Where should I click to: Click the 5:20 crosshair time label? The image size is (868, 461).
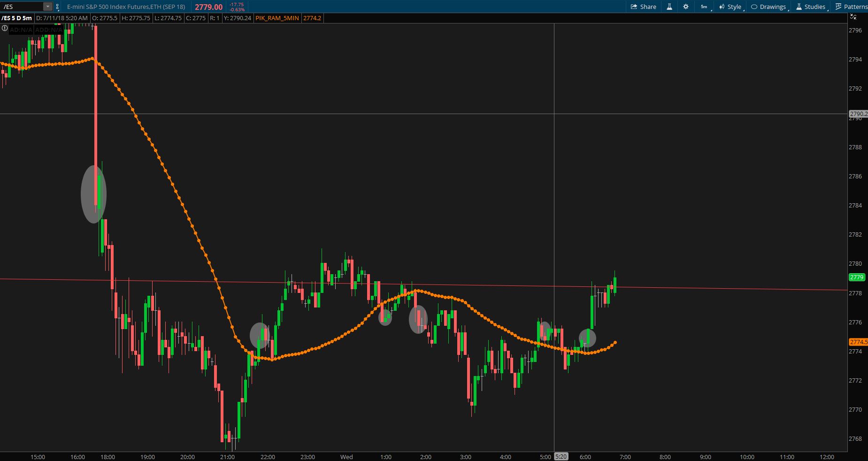[561, 457]
